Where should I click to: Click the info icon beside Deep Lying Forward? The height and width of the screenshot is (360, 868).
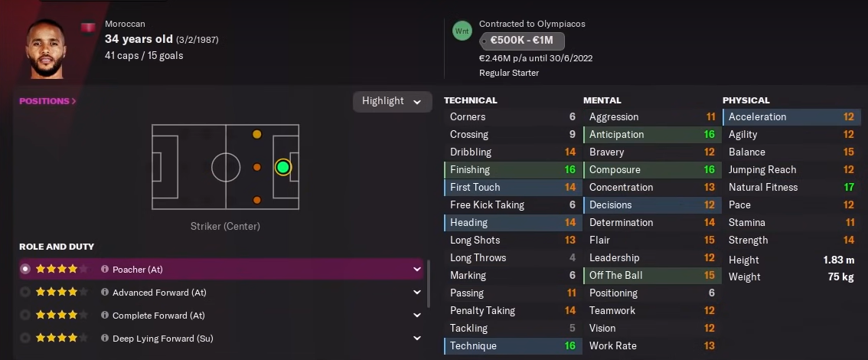tap(105, 339)
